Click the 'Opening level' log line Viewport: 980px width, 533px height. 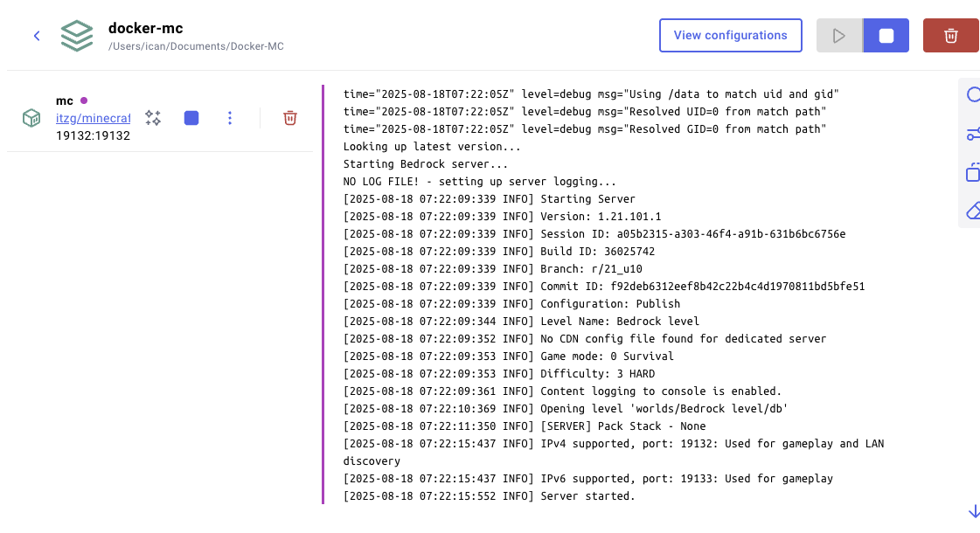pos(566,409)
